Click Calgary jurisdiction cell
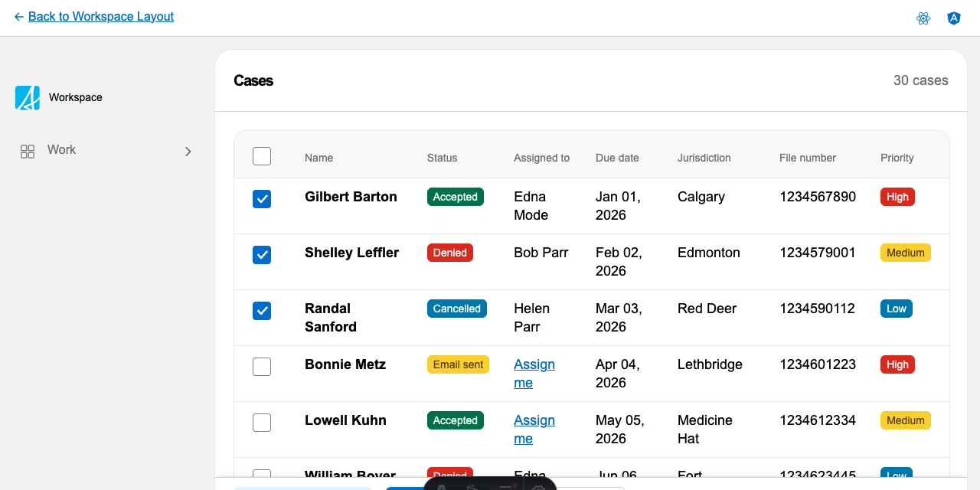This screenshot has width=980, height=490. (701, 197)
